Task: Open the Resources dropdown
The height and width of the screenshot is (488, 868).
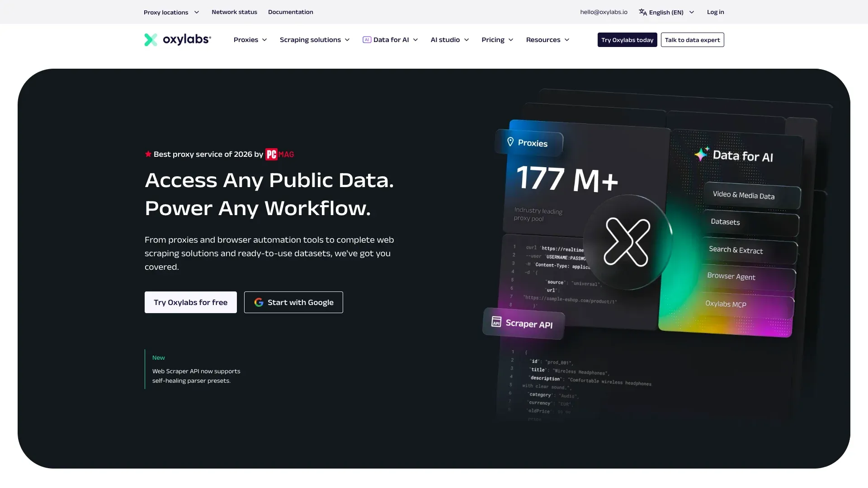Action: click(x=547, y=40)
